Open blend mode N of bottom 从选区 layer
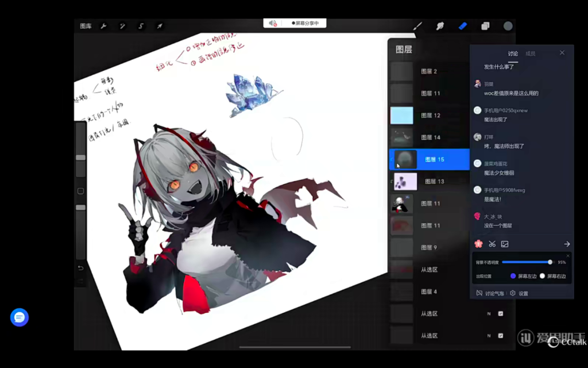588x368 pixels. (x=489, y=335)
